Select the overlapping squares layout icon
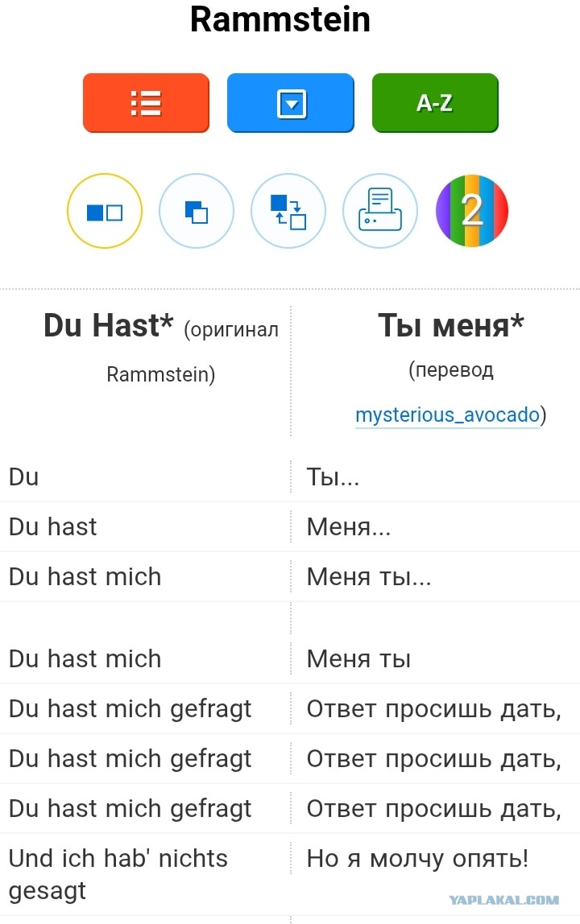Image resolution: width=580 pixels, height=924 pixels. click(x=197, y=211)
